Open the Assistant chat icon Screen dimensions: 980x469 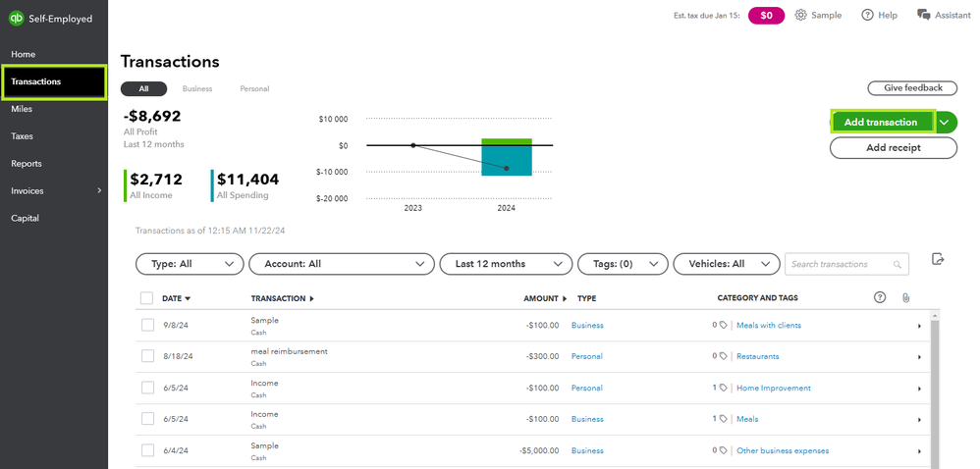pyautogui.click(x=923, y=15)
